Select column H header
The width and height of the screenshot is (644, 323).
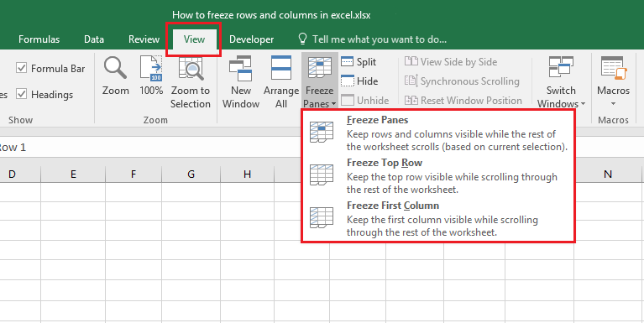[247, 174]
